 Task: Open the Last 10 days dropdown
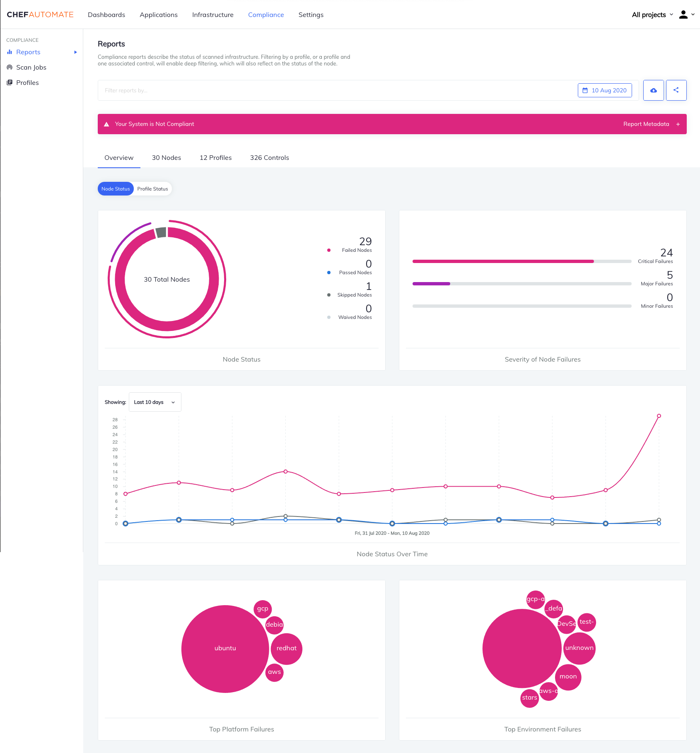pyautogui.click(x=155, y=402)
